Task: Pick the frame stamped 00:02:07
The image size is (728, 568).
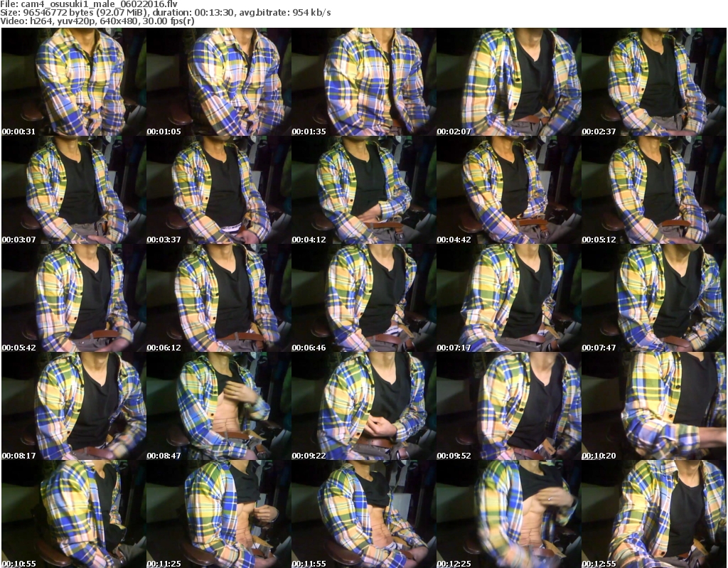Action: click(508, 82)
